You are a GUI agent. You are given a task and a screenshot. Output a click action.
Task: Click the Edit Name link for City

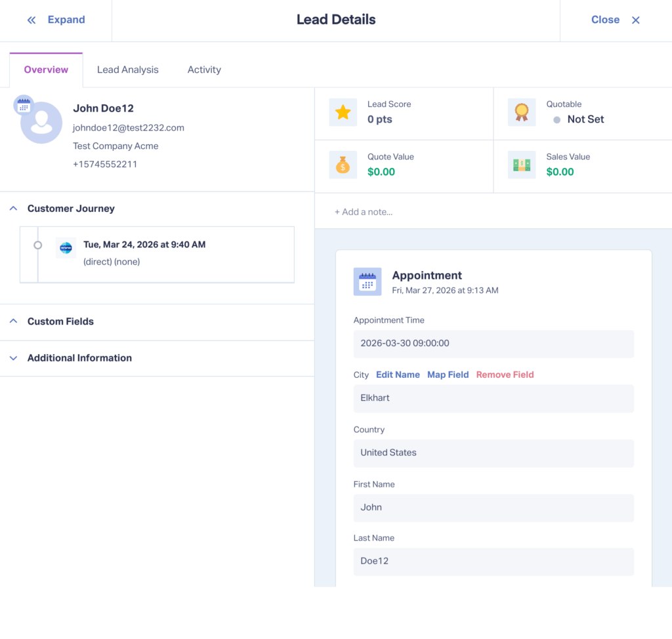[x=398, y=375]
